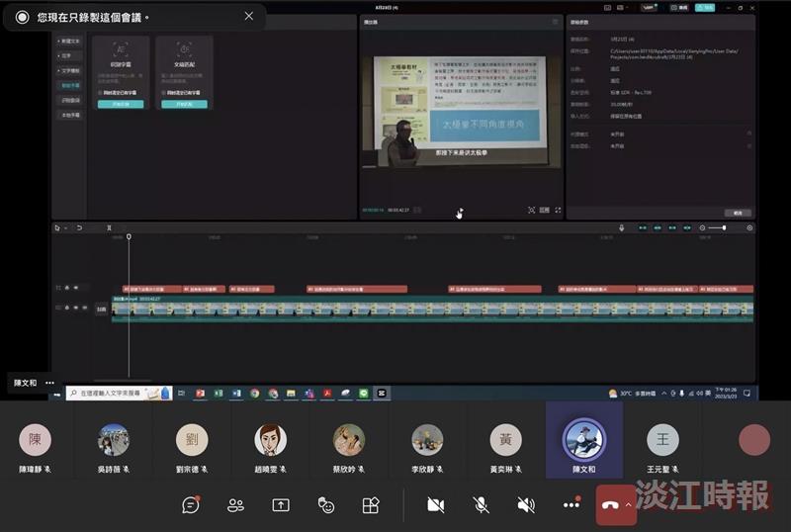Tick clear-existing-subtitles checkbox under 識別字幕
Image resolution: width=791 pixels, height=532 pixels.
click(101, 93)
